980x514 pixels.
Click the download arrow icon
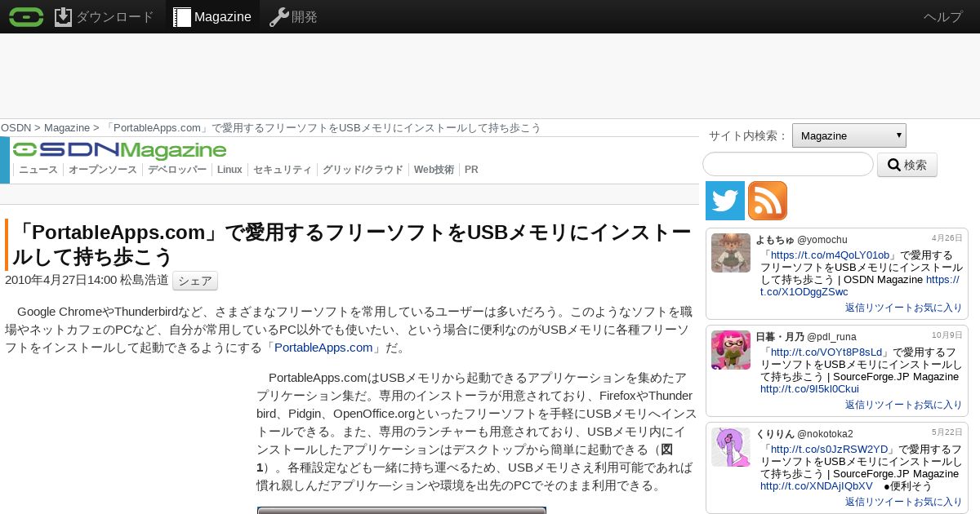[64, 16]
